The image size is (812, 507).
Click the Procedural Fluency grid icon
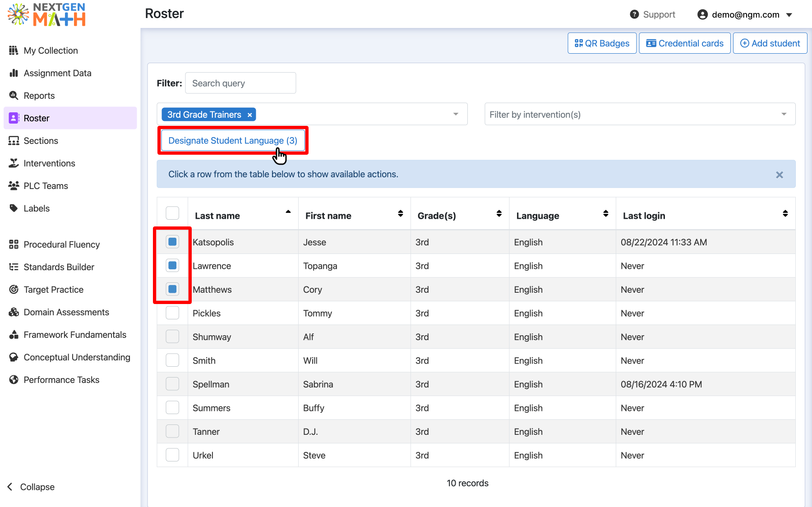[x=14, y=244]
